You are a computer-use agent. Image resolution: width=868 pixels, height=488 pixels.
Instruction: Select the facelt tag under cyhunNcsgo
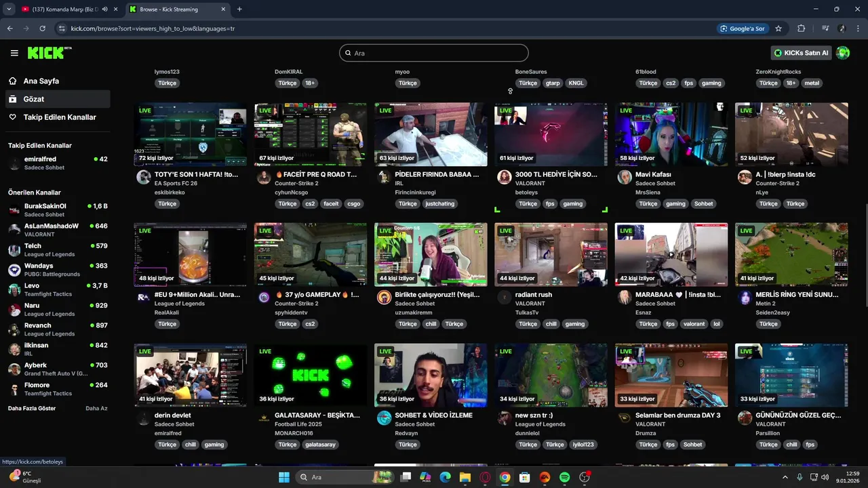331,203
